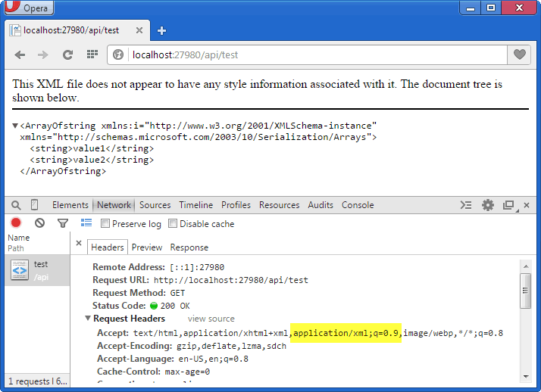This screenshot has height=392, width=541.
Task: Switch to the Network tab
Action: 114,205
